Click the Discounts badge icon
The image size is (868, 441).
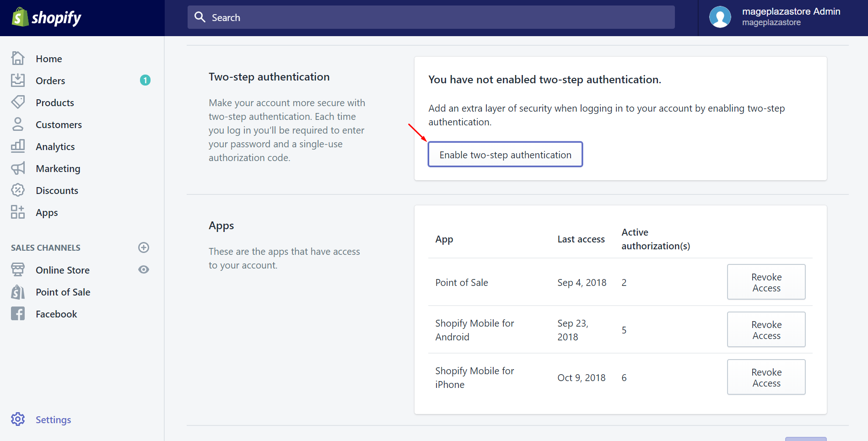[x=18, y=190]
